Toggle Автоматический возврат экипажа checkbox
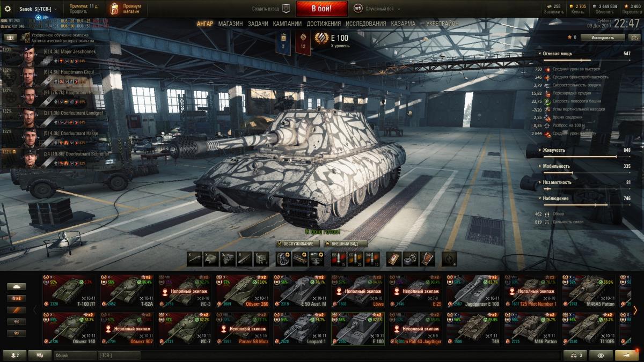Image resolution: width=644 pixels, height=362 pixels. click(x=27, y=41)
